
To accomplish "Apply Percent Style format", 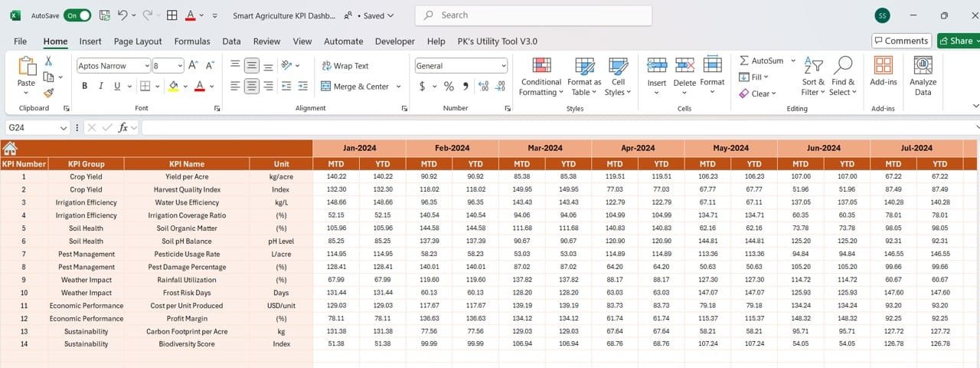I will 449,87.
